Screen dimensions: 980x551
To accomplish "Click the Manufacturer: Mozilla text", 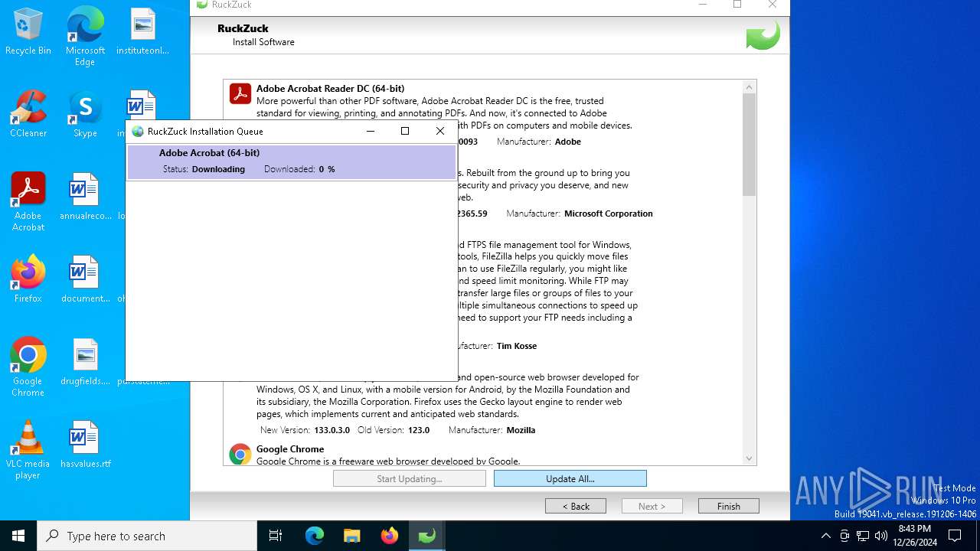I will (x=492, y=430).
